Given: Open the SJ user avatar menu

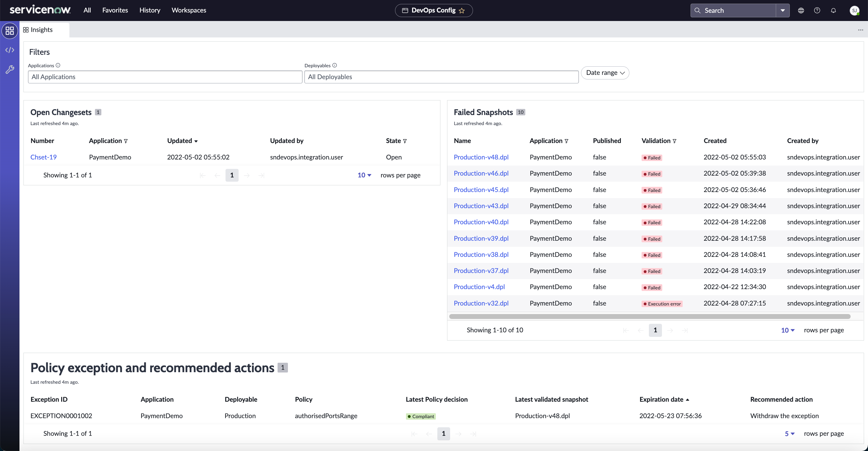Looking at the screenshot, I should [x=854, y=10].
